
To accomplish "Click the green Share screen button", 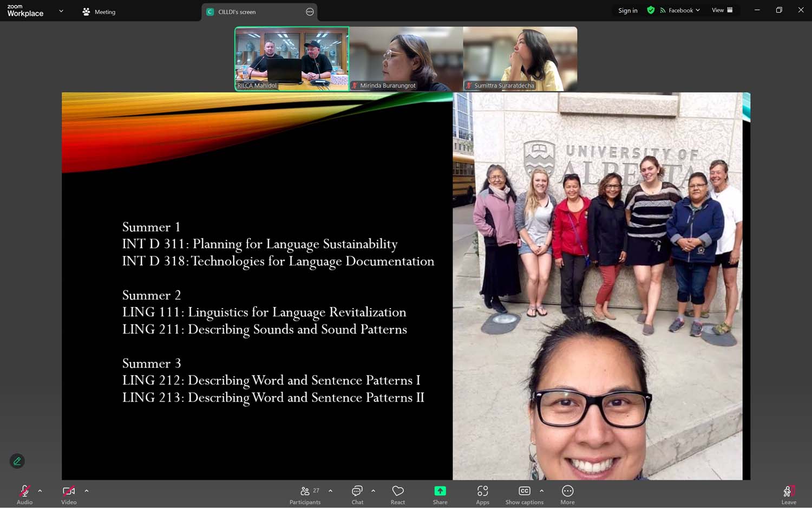I will (440, 494).
